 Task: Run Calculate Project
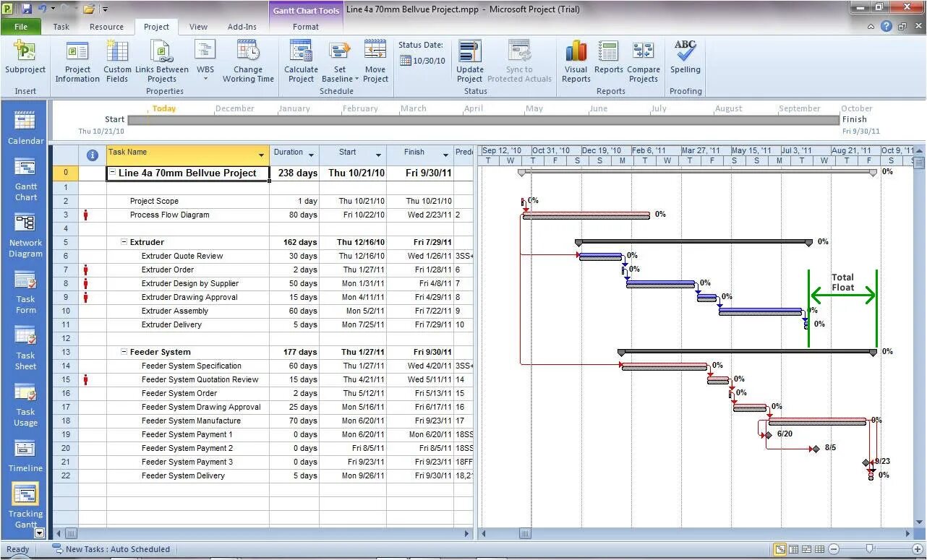click(x=301, y=62)
